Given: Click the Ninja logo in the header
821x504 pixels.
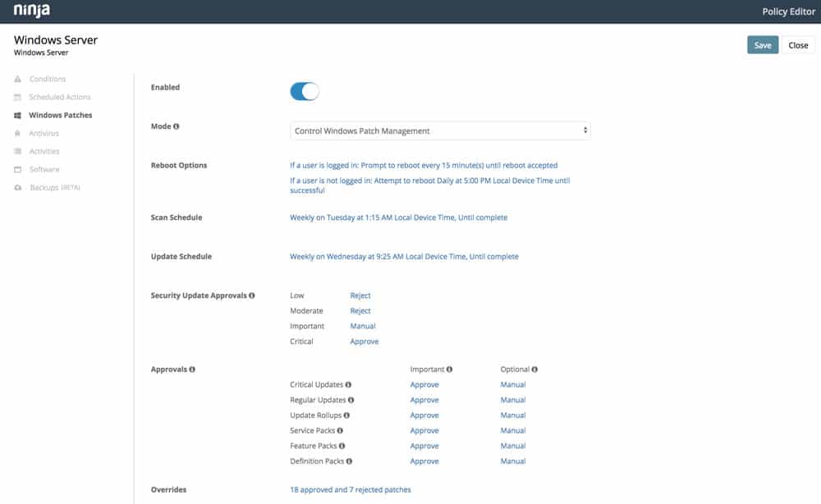Looking at the screenshot, I should click(30, 11).
